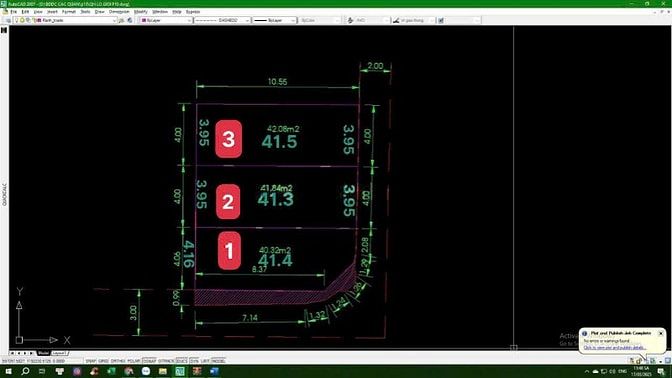Toggle OSNAP in status bar
This screenshot has height=378, width=672.
point(150,361)
